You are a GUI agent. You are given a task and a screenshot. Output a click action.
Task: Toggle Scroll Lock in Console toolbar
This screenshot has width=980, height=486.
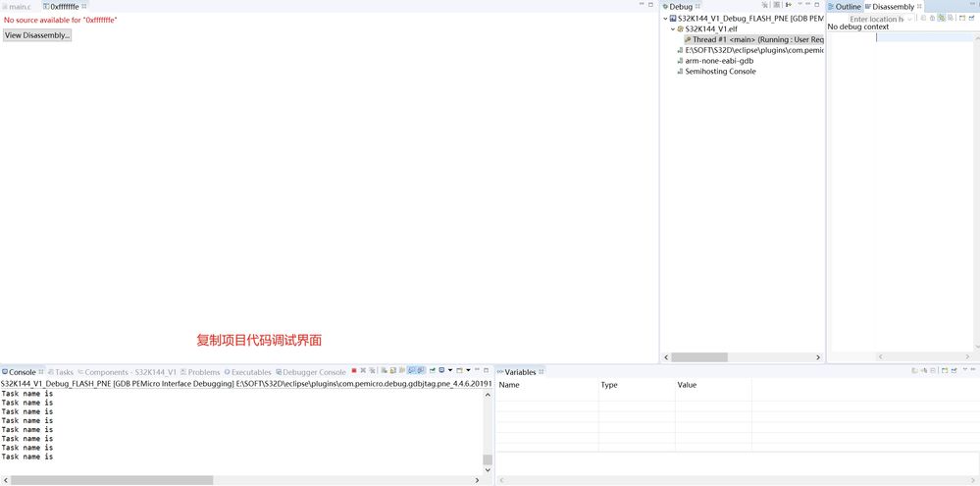pyautogui.click(x=393, y=370)
